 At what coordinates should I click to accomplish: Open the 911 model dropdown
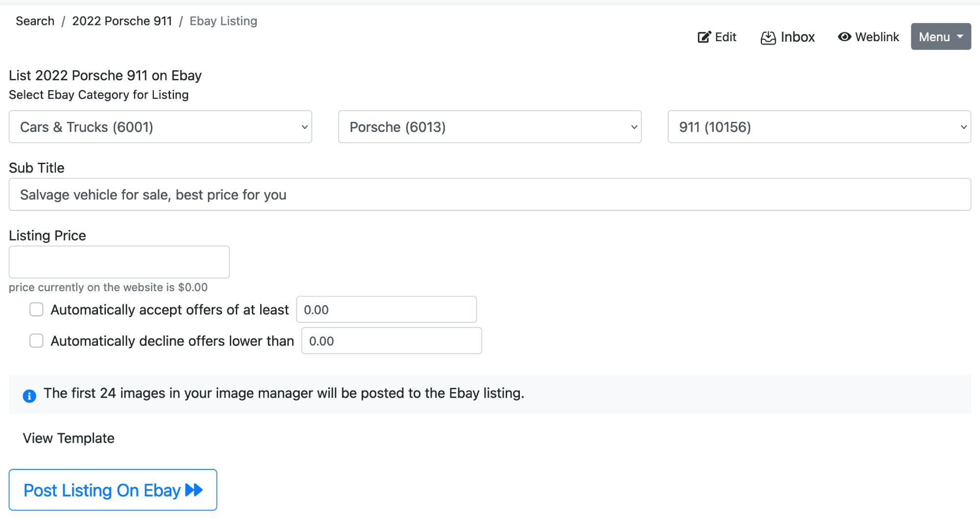point(819,127)
